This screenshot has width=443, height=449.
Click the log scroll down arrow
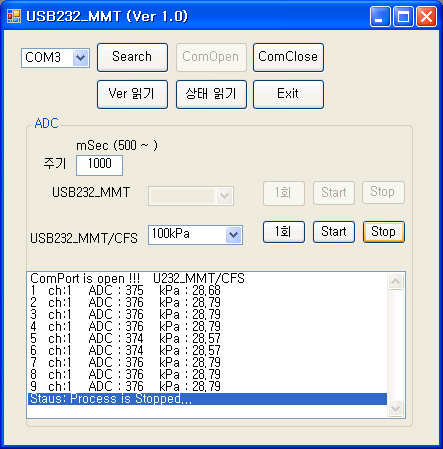396,408
